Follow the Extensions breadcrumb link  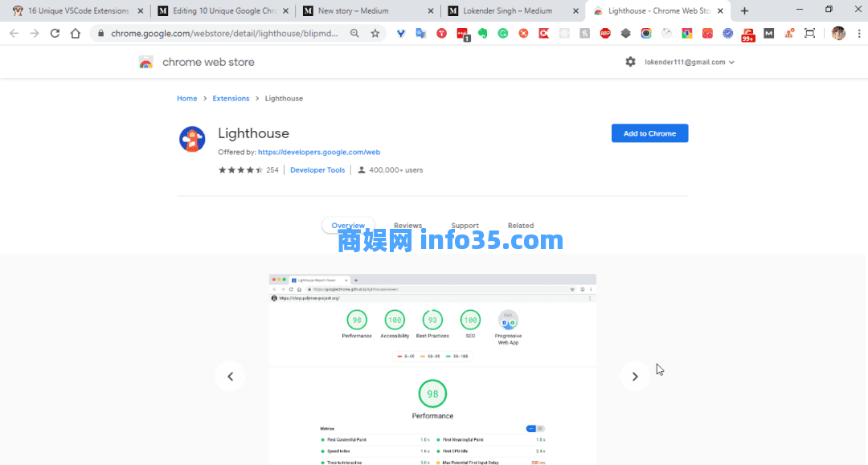[x=231, y=99]
